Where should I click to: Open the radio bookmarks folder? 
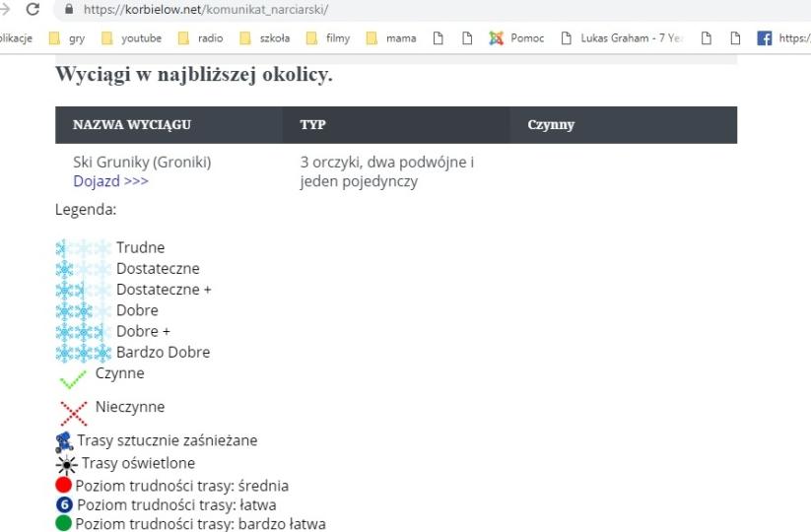200,39
